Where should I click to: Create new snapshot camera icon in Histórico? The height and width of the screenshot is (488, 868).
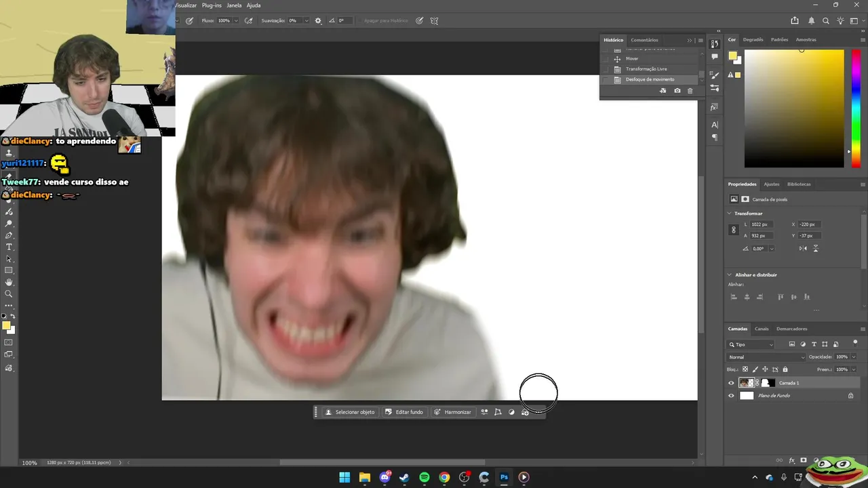(677, 91)
